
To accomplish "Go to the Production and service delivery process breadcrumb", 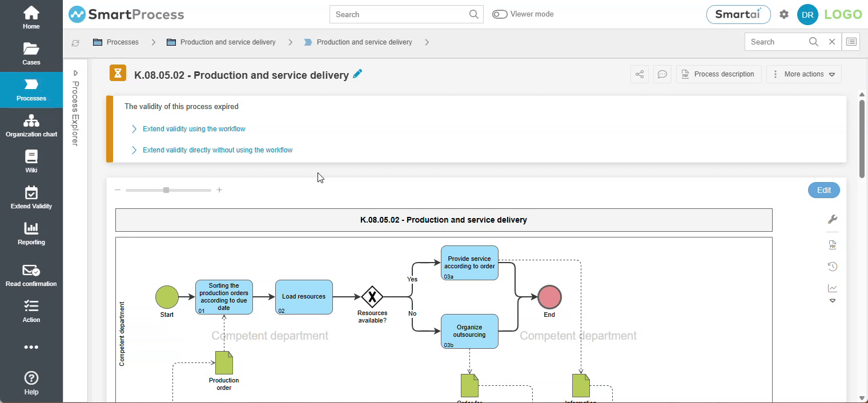I will [x=358, y=42].
